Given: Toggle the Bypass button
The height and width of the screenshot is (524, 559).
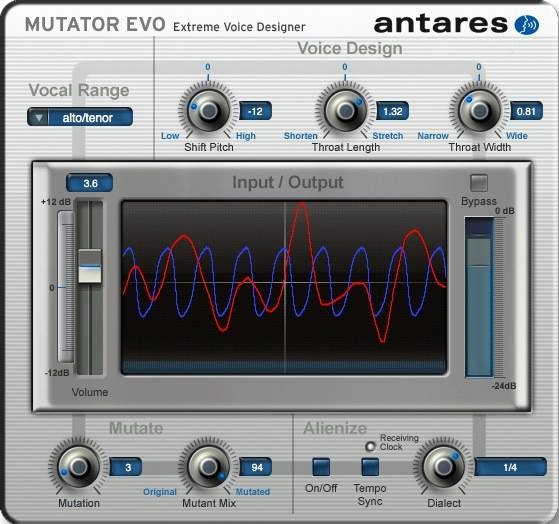Looking at the screenshot, I should pos(479,183).
